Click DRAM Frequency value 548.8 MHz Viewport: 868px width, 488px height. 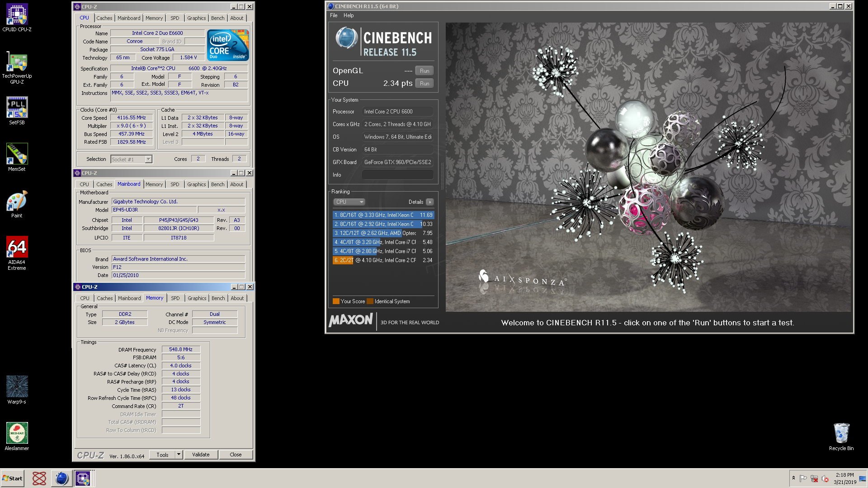coord(181,350)
